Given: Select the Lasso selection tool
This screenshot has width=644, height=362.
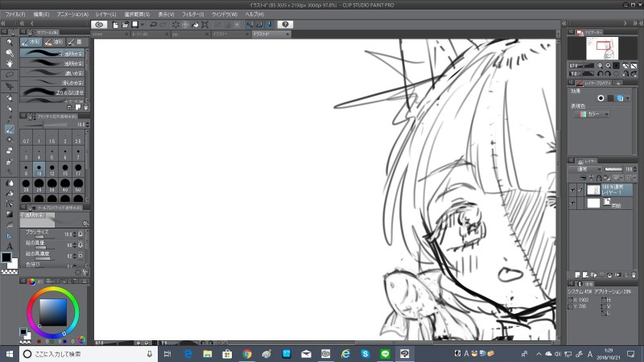Looking at the screenshot, I should coord(10,75).
